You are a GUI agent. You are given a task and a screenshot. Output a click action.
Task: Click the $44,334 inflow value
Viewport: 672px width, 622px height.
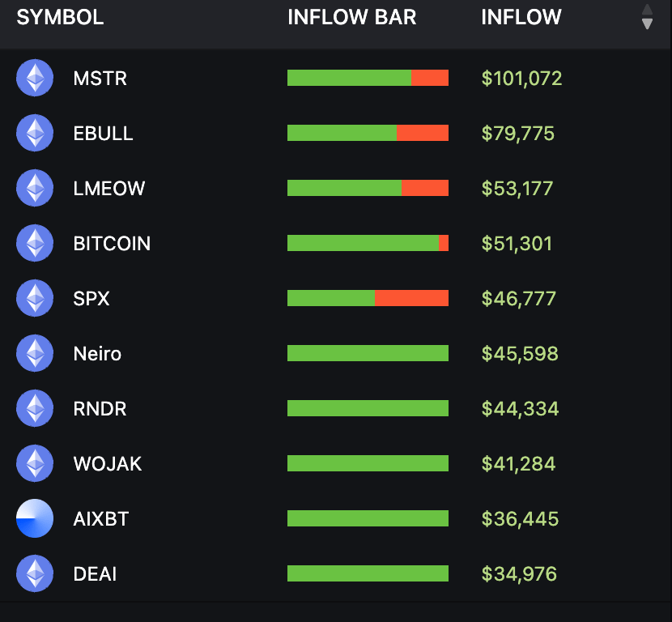(521, 408)
